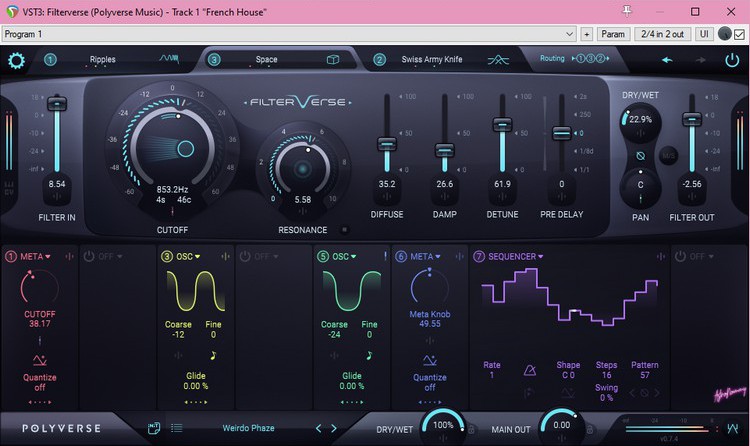Screen dimensions: 750x446
Task: Click the note sync icon in modulator 5 OSC
Action: pyautogui.click(x=369, y=355)
